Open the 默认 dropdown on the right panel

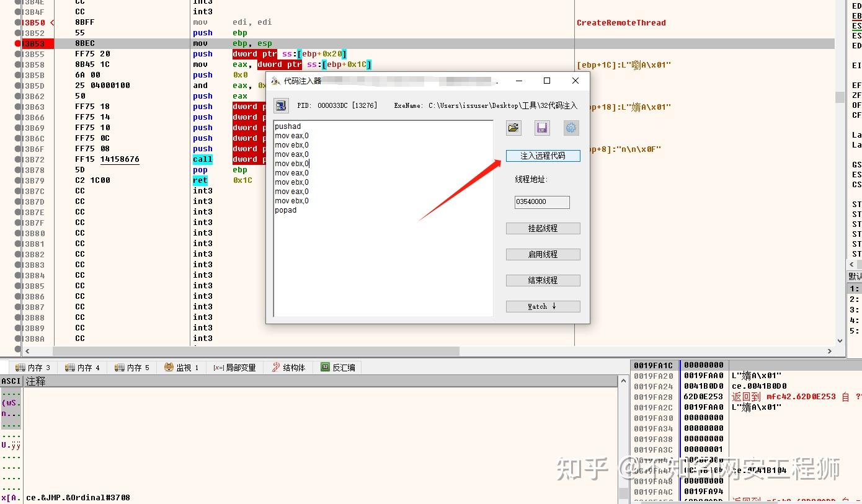click(855, 276)
